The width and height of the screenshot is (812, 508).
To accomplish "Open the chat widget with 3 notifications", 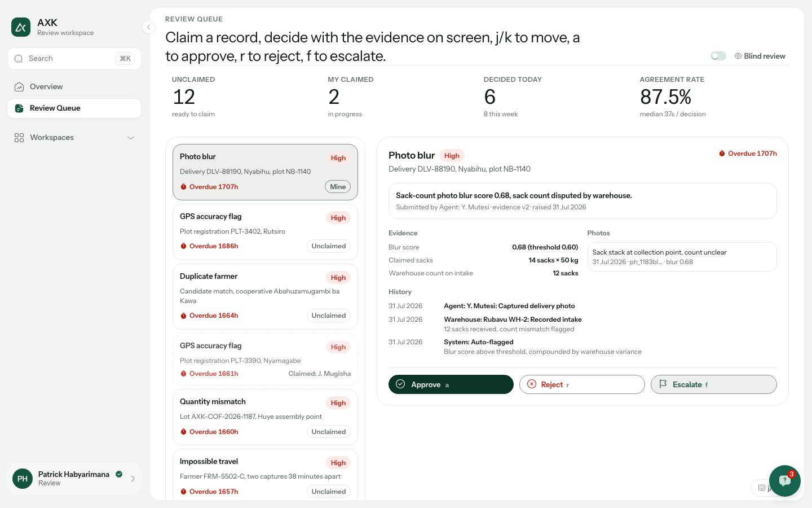I will 785,481.
